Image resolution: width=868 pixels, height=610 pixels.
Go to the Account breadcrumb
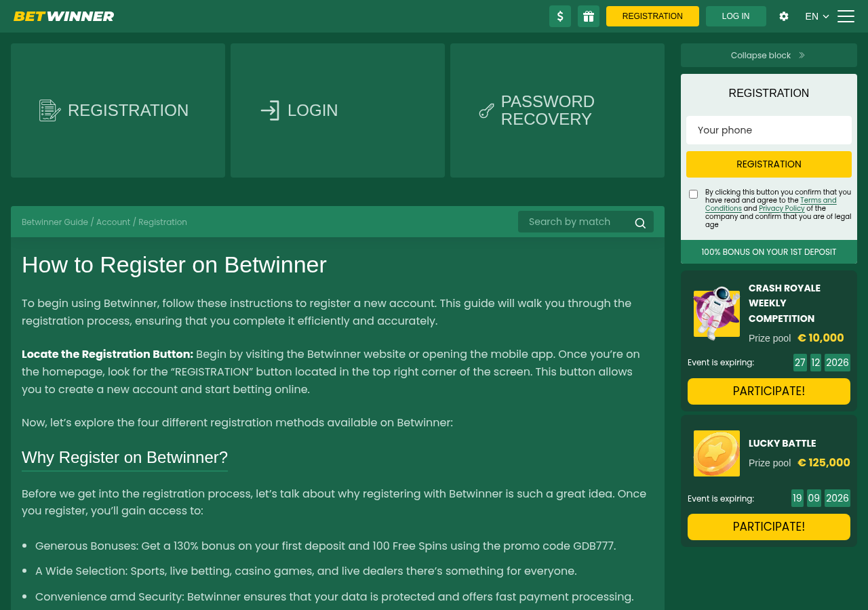coord(113,222)
